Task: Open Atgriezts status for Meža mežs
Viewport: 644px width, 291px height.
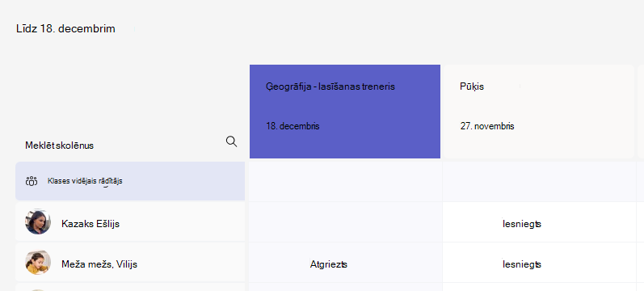Action: pyautogui.click(x=329, y=264)
